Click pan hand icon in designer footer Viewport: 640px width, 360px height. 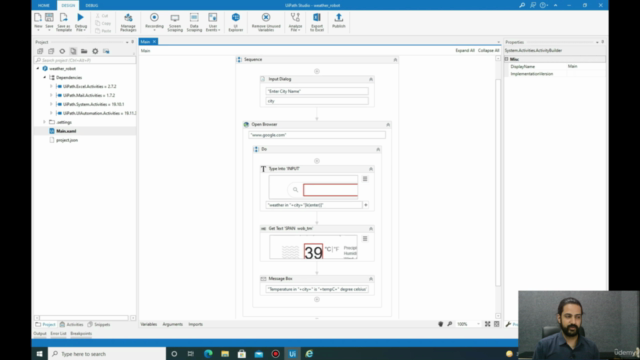pos(440,324)
